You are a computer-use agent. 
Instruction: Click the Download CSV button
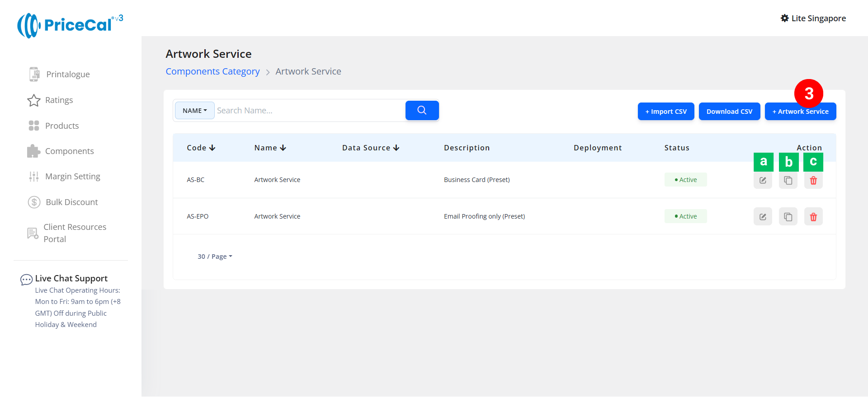click(729, 112)
